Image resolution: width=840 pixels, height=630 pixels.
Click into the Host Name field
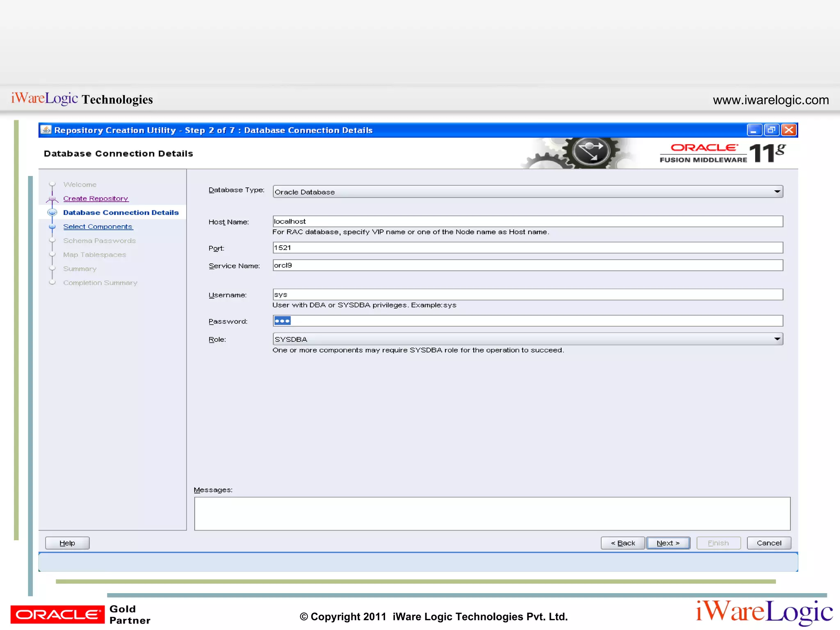[x=527, y=221]
